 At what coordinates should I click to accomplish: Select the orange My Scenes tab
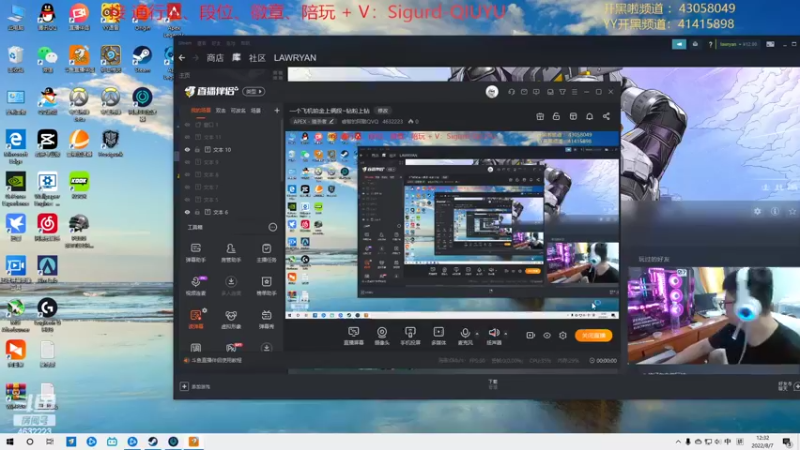tap(201, 111)
